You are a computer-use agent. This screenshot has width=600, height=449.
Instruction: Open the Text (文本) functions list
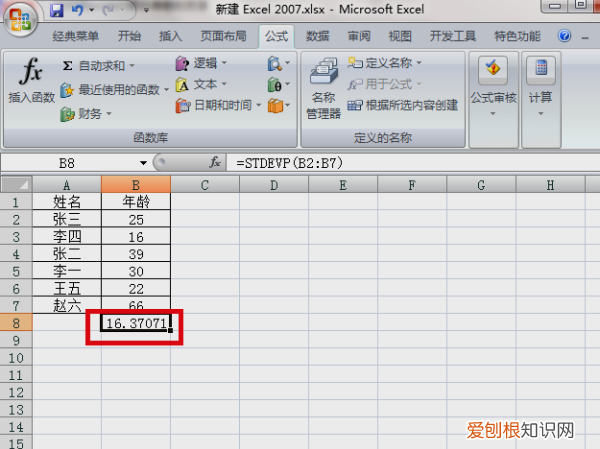tap(200, 84)
